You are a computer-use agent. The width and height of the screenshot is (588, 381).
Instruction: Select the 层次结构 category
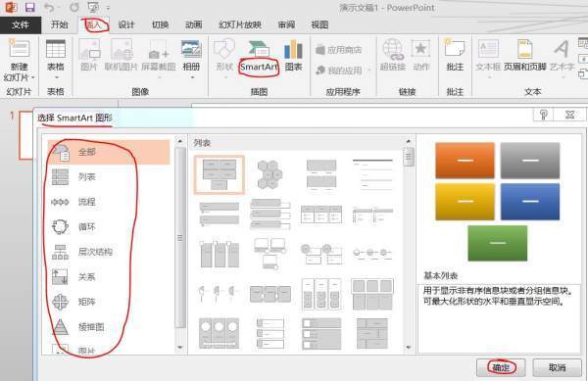(109, 252)
